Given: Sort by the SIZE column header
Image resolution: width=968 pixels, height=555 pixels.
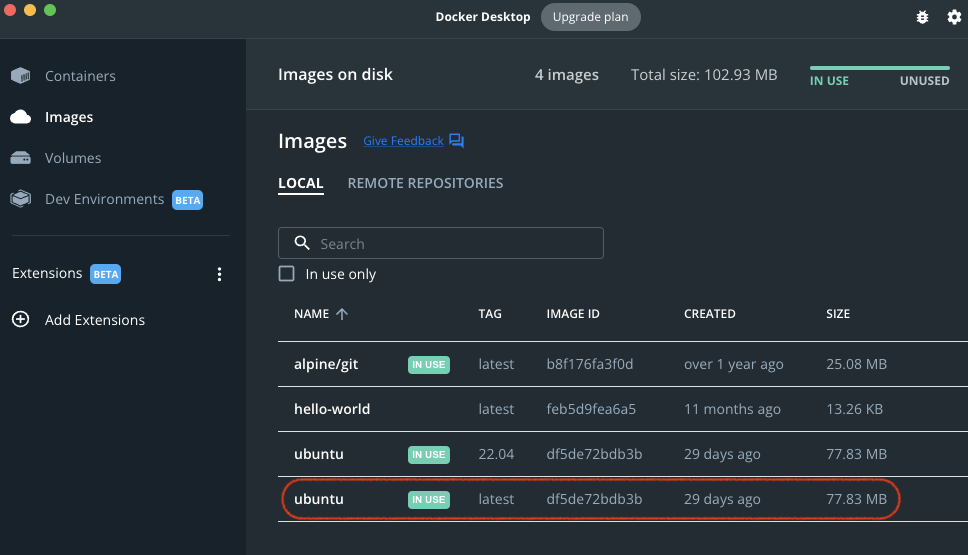Looking at the screenshot, I should (x=838, y=314).
